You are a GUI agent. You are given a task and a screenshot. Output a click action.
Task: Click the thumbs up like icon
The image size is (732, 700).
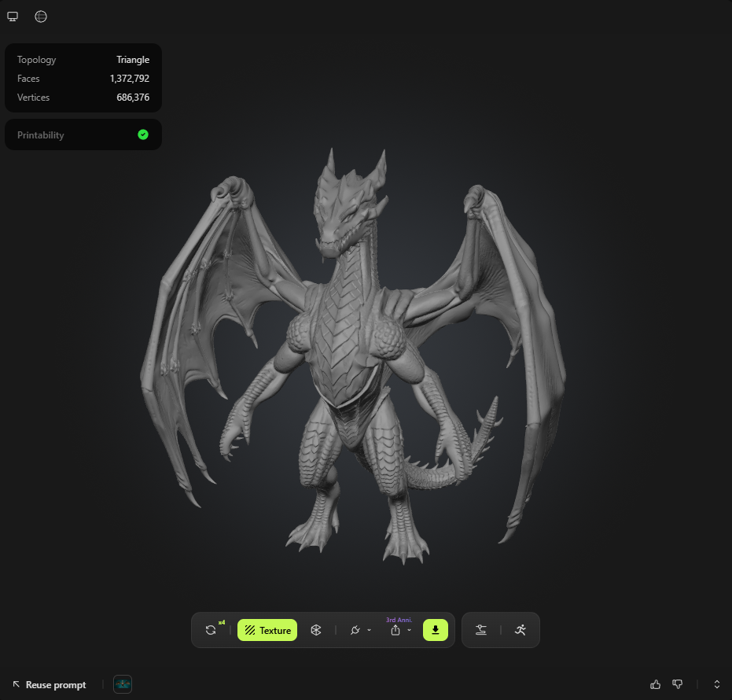point(656,684)
